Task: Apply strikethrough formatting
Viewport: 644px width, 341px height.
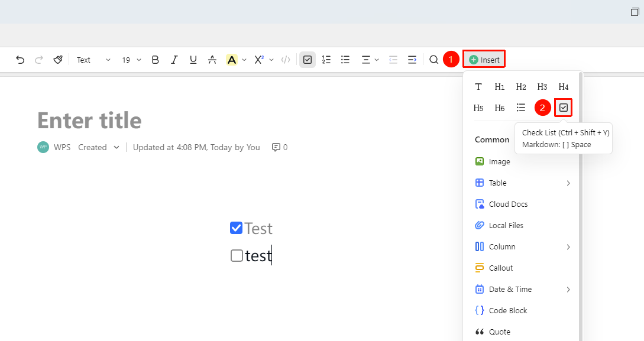Action: tap(212, 60)
